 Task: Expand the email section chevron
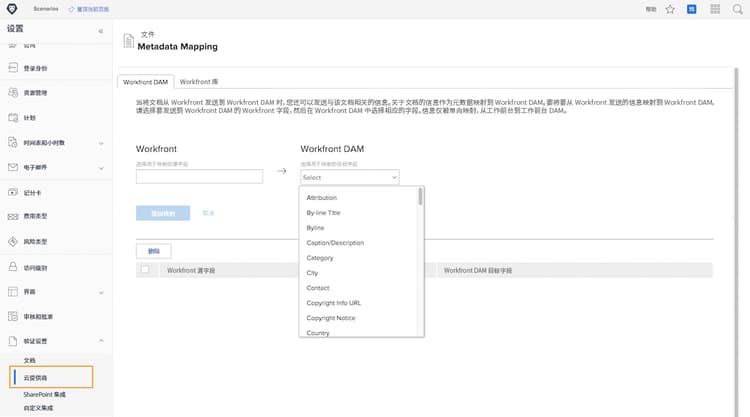tap(101, 168)
